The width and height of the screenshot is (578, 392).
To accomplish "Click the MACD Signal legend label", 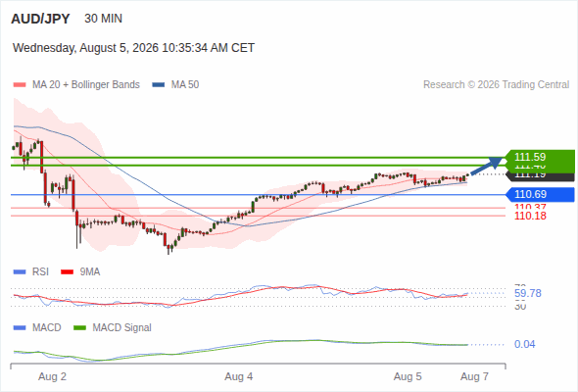I will 122,327.
